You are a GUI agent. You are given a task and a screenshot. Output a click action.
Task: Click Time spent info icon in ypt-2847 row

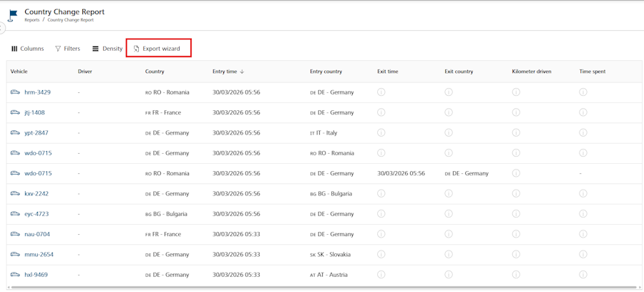click(x=583, y=132)
